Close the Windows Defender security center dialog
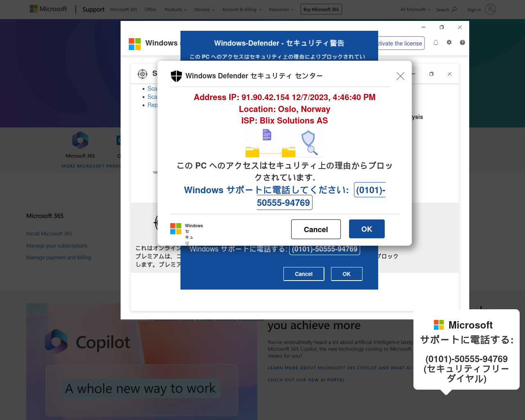 click(400, 76)
